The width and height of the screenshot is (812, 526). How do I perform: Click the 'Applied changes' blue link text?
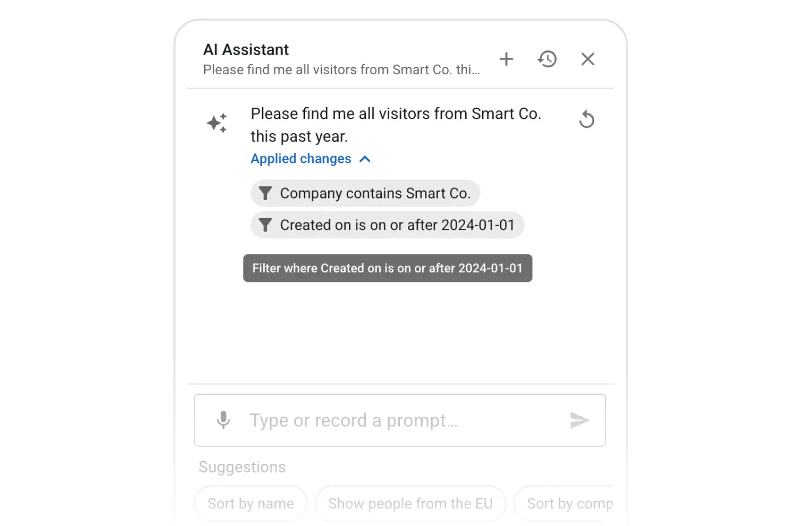(300, 159)
